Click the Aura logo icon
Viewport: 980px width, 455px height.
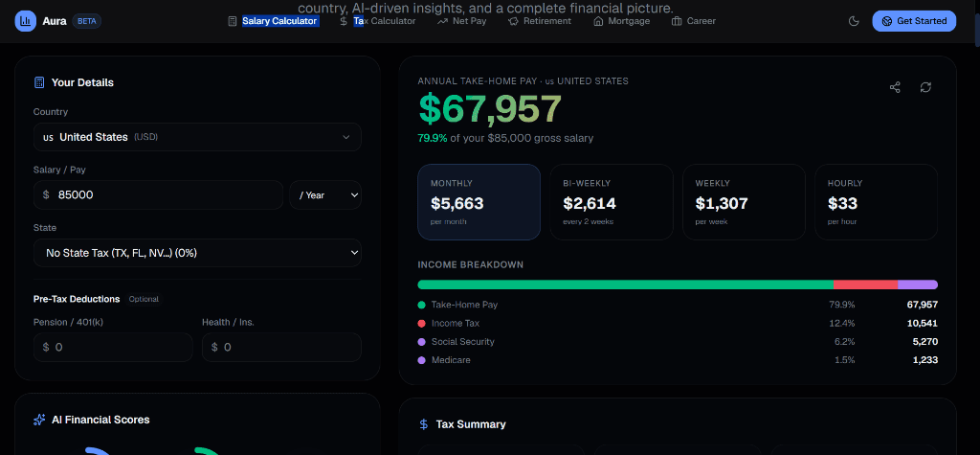26,21
